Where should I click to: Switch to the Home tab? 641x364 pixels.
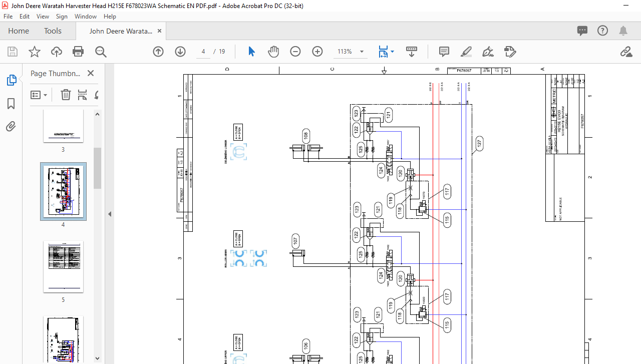[19, 31]
